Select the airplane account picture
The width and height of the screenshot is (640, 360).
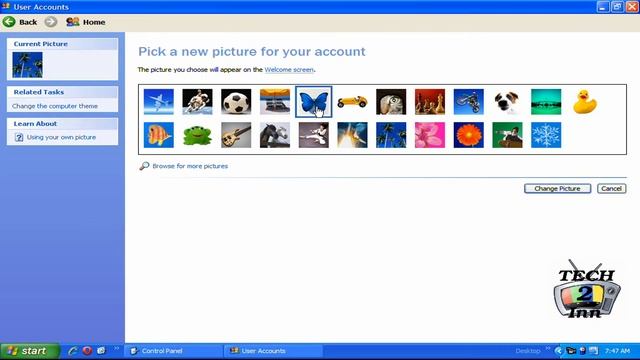pos(159,102)
